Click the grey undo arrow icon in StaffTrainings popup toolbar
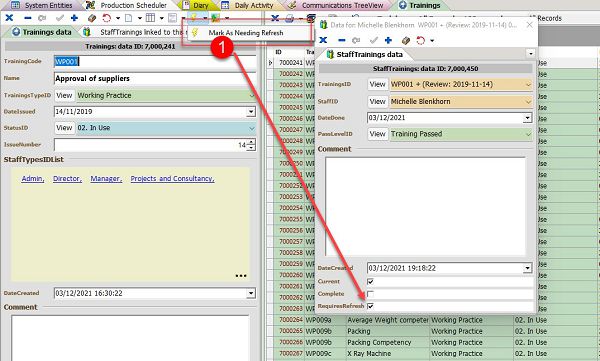 point(356,40)
